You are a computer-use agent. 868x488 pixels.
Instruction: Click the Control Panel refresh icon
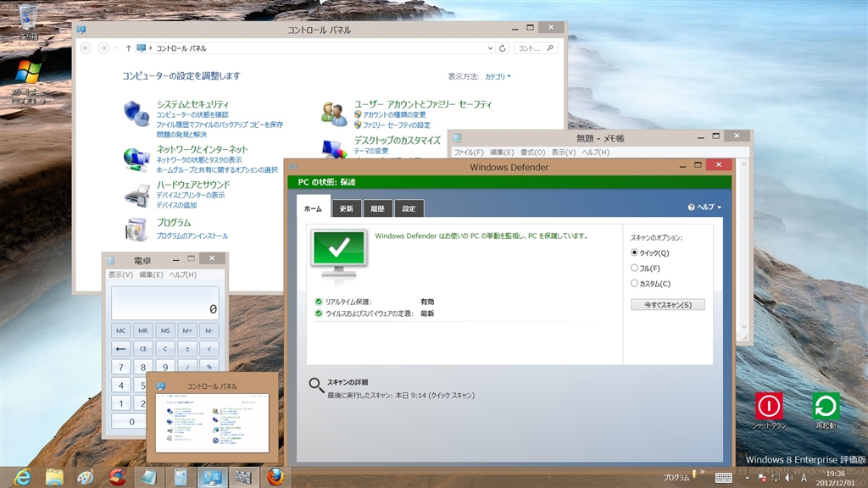(503, 48)
